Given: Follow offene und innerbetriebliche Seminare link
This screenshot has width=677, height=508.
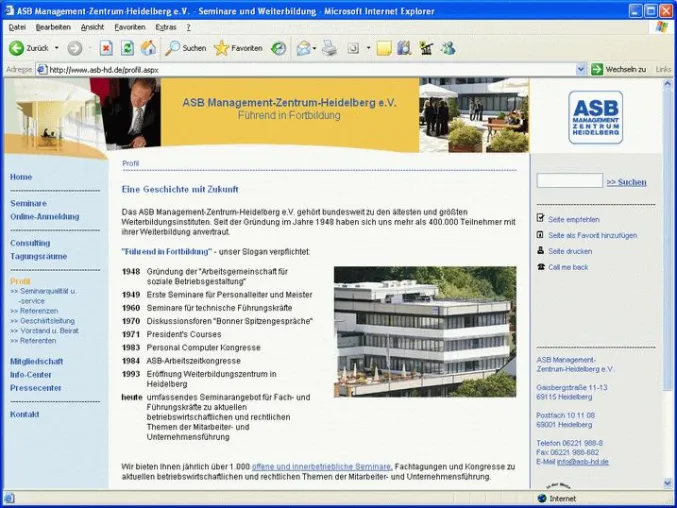Looking at the screenshot, I should click(x=321, y=467).
